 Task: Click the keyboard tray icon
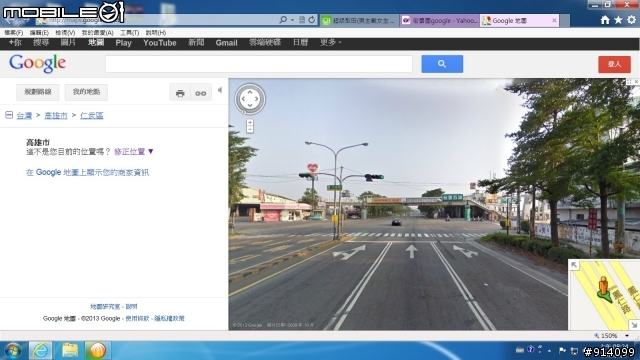coord(520,350)
